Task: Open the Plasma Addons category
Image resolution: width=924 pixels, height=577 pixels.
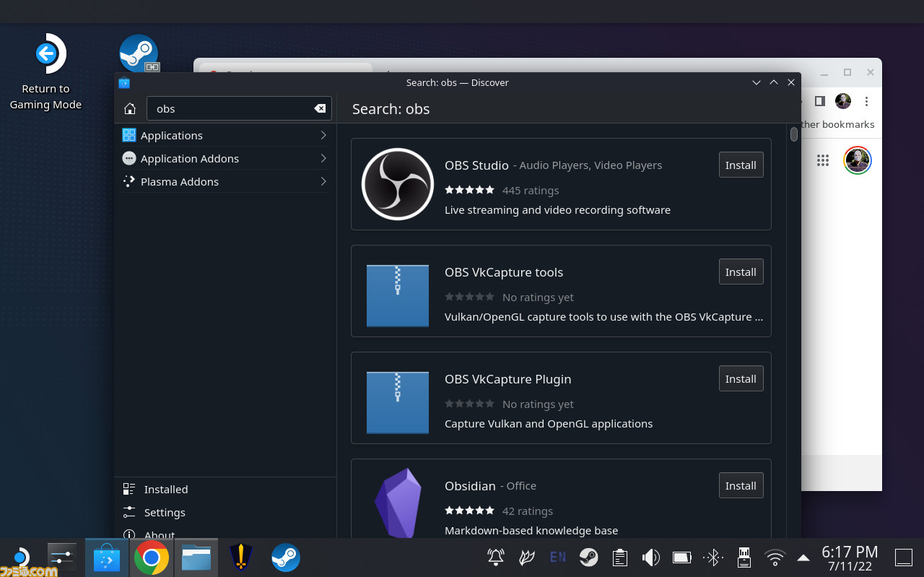Action: pos(225,181)
